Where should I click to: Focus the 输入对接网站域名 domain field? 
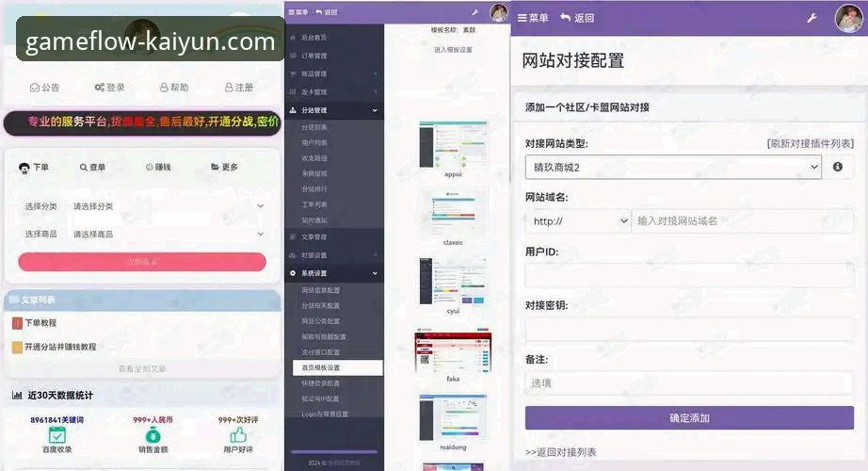click(743, 221)
